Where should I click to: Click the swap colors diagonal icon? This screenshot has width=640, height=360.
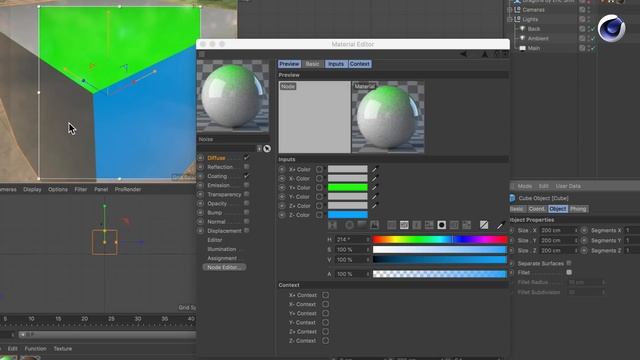(x=484, y=225)
